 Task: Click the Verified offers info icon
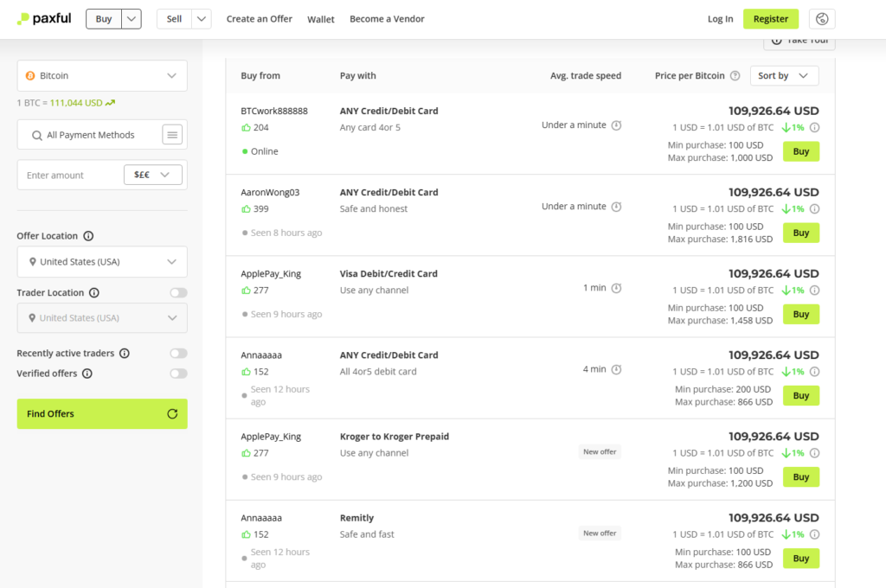pos(87,374)
